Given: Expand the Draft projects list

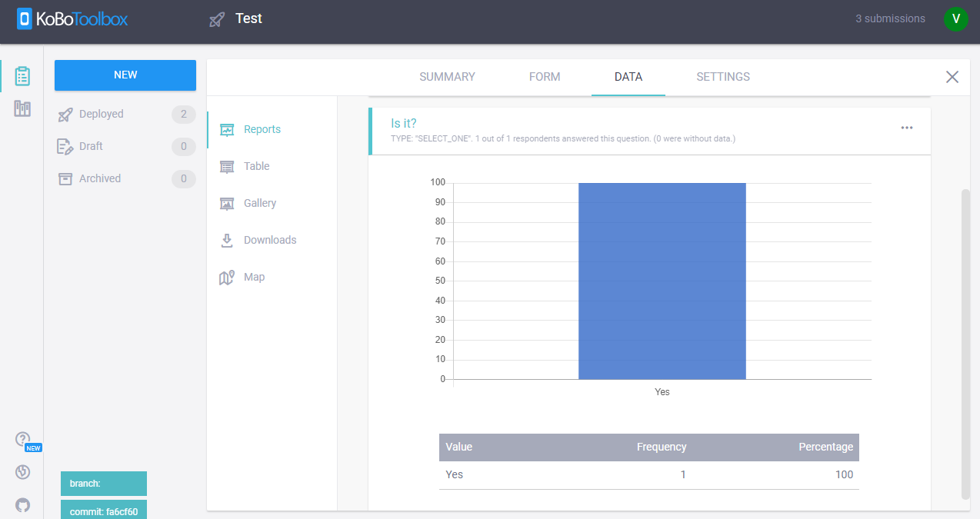Looking at the screenshot, I should point(91,146).
